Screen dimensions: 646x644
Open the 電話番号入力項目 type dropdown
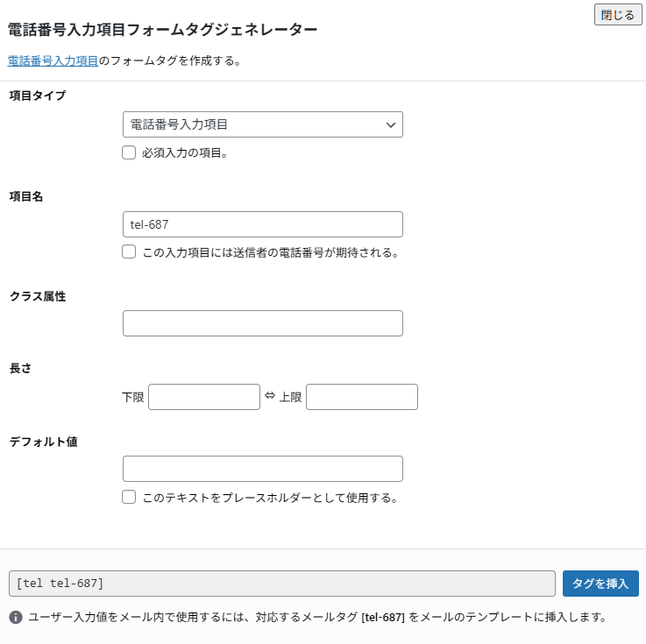tap(262, 125)
